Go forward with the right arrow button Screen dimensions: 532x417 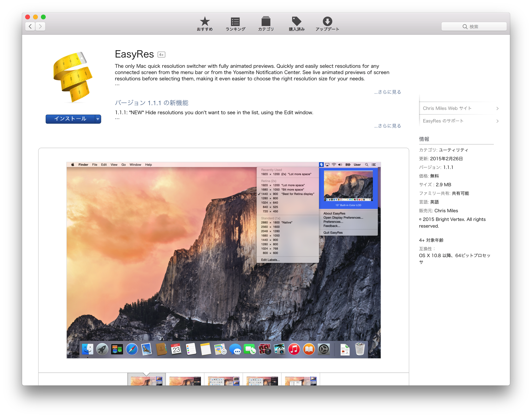[x=40, y=26]
